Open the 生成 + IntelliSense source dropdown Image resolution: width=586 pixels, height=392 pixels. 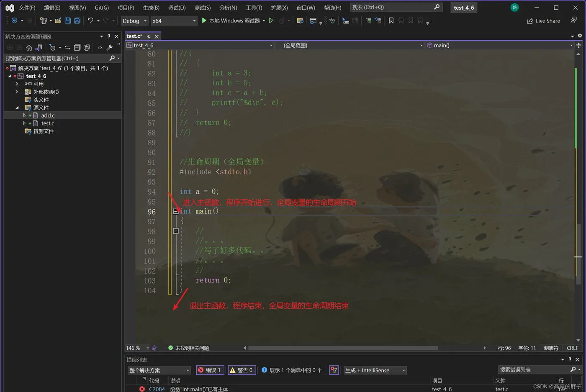tap(375, 370)
